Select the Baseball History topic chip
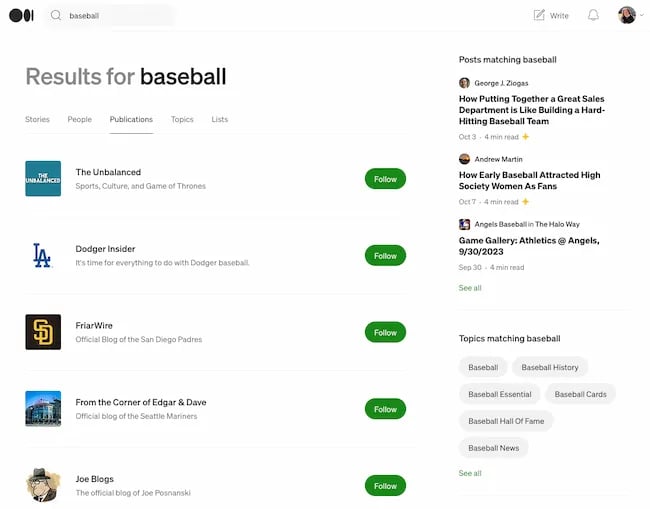 [550, 367]
